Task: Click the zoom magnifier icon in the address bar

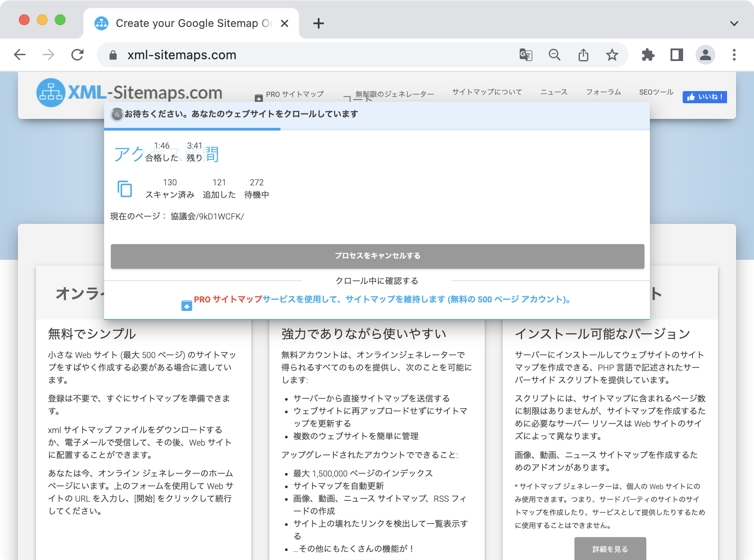Action: point(555,55)
